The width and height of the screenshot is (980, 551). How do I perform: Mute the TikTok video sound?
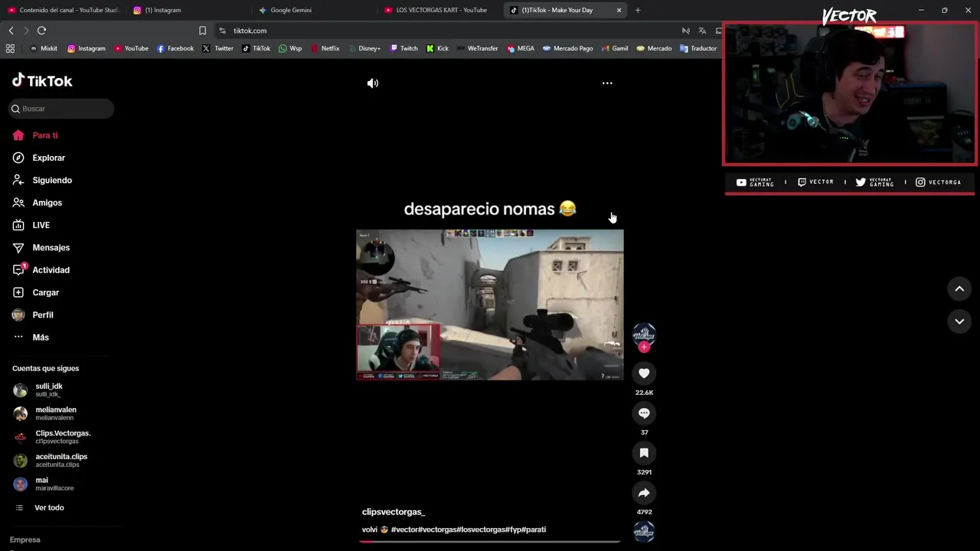coord(373,83)
